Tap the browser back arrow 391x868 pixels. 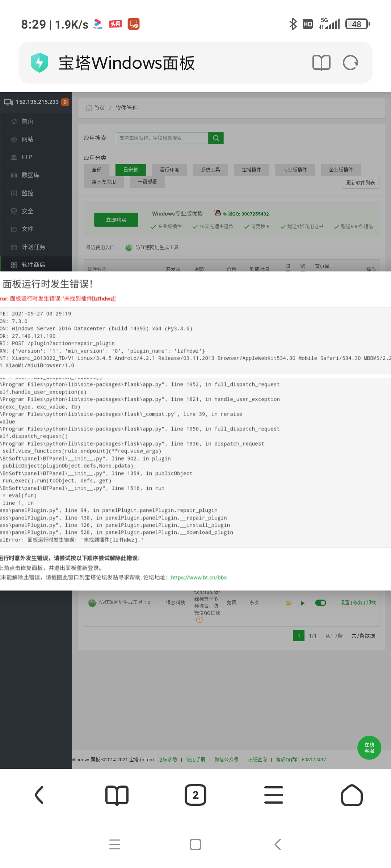39,795
